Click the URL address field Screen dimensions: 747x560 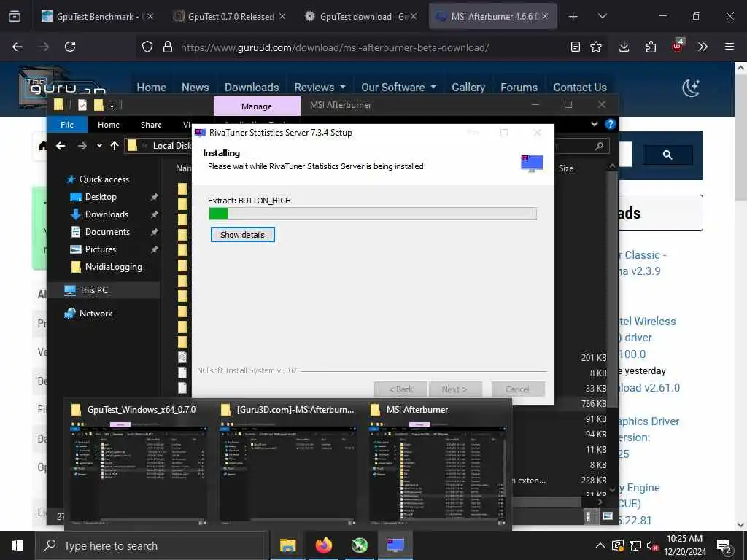tap(334, 47)
